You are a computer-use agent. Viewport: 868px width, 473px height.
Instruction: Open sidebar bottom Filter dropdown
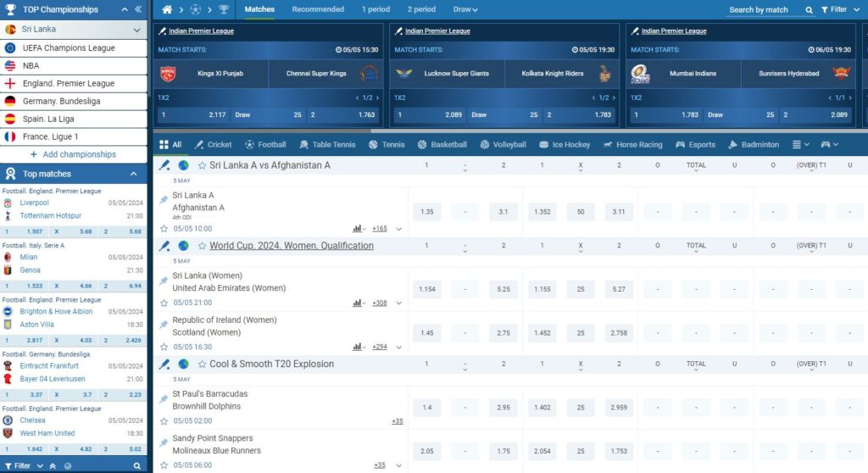click(x=24, y=466)
